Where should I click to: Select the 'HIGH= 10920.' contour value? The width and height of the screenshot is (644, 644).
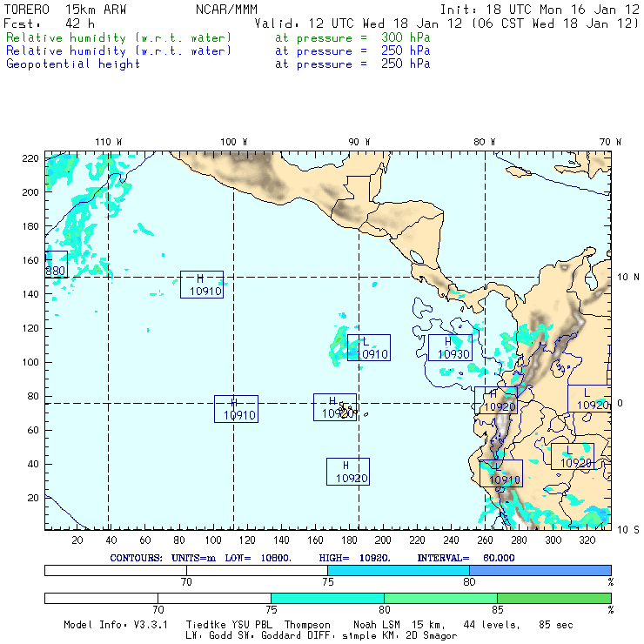click(355, 558)
